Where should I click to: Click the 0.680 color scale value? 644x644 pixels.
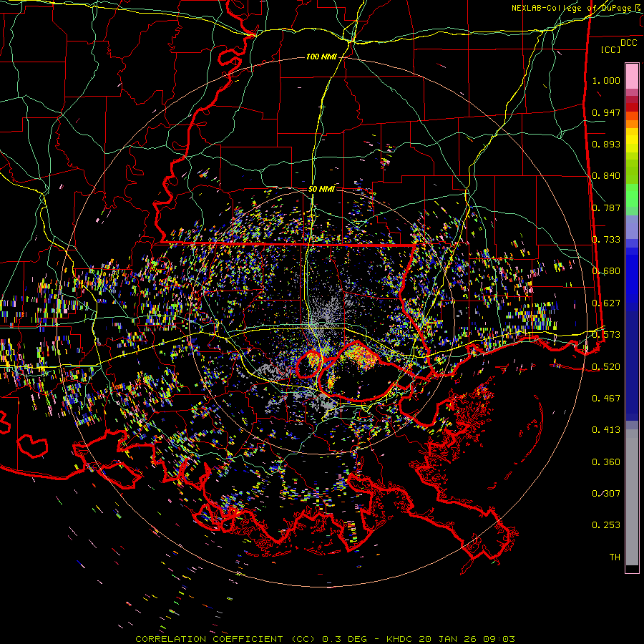click(x=606, y=270)
